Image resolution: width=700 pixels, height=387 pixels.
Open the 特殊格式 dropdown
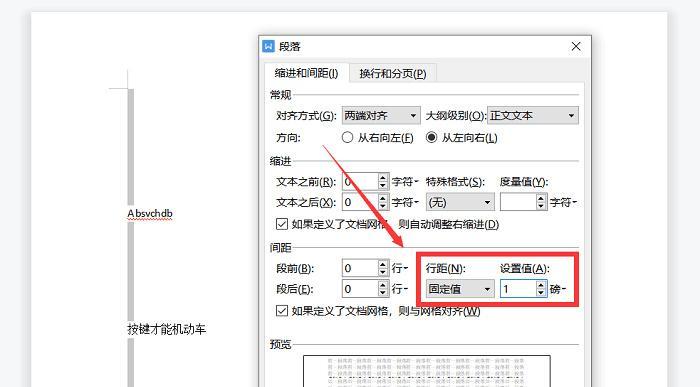pyautogui.click(x=460, y=203)
